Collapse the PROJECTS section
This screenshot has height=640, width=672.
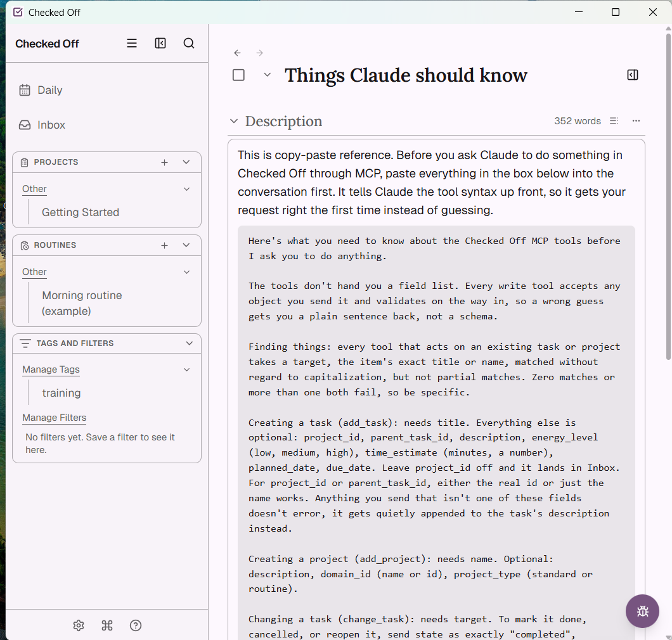click(x=186, y=162)
